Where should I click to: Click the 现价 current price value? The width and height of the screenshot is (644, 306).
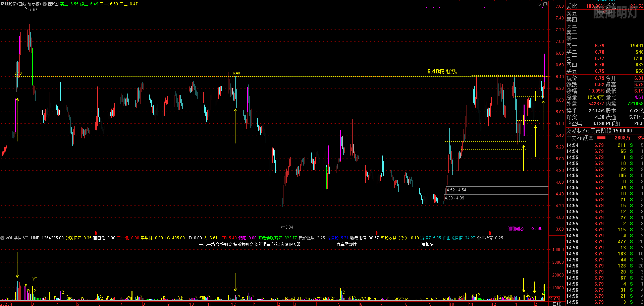tap(600, 78)
